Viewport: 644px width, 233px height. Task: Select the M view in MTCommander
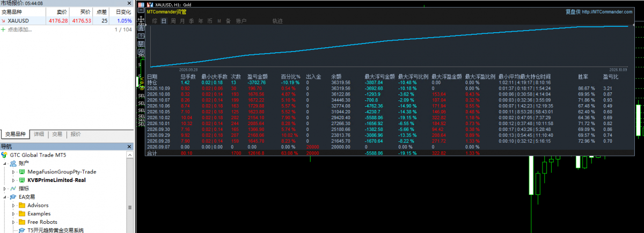click(x=219, y=21)
